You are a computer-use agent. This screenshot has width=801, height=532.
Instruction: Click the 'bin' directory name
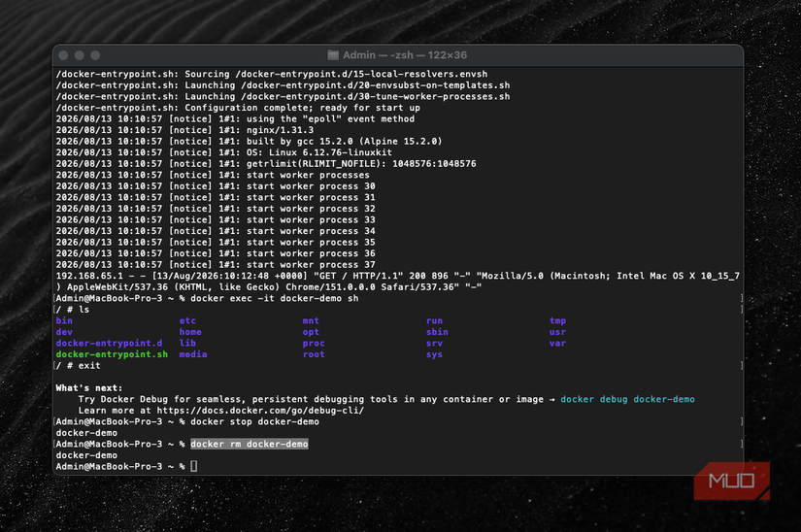tap(64, 320)
